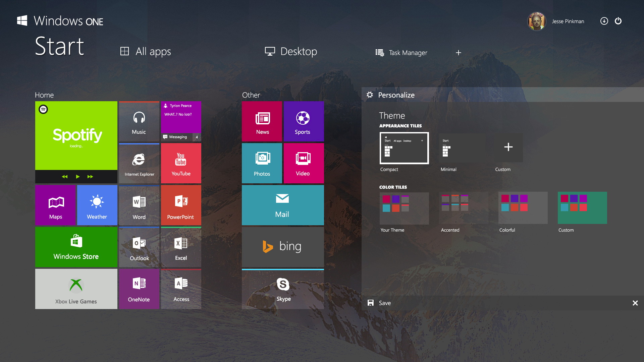The image size is (644, 362).
Task: Launch the PowerPoint tile
Action: point(181,205)
